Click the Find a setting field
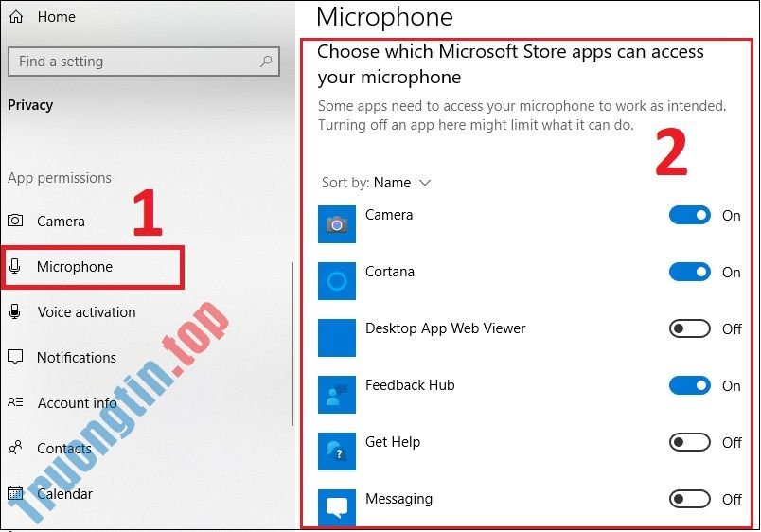The image size is (761, 532). (144, 62)
